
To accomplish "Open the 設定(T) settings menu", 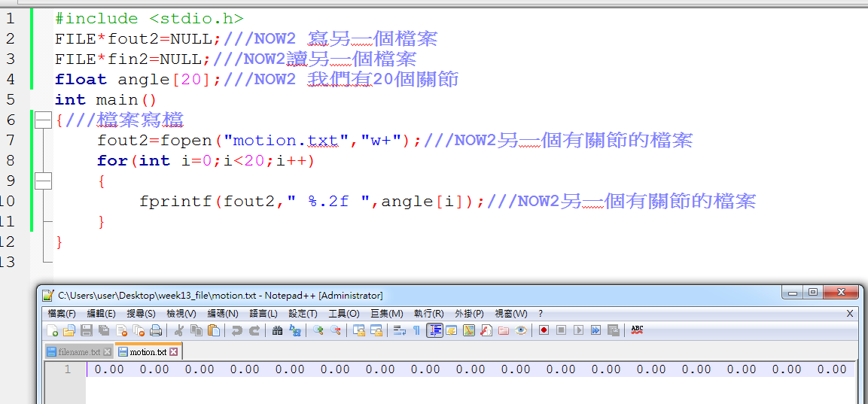I will coord(303,314).
